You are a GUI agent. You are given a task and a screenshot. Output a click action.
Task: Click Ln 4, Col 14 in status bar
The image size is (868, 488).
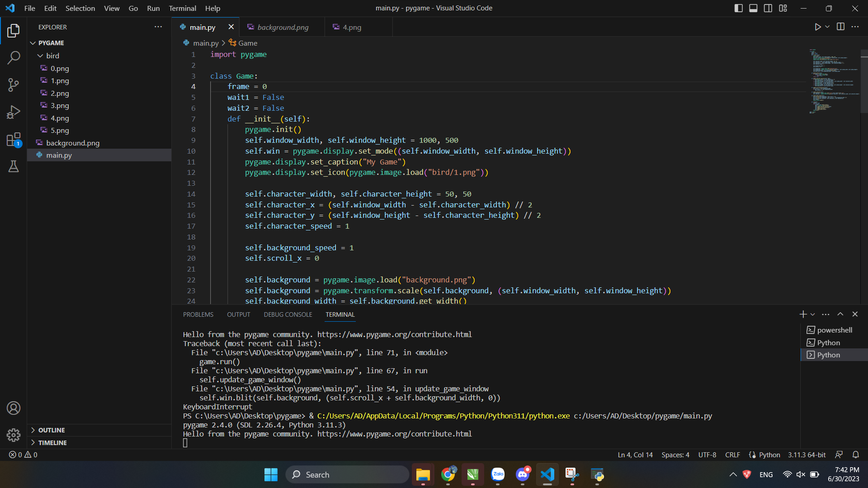click(x=635, y=455)
